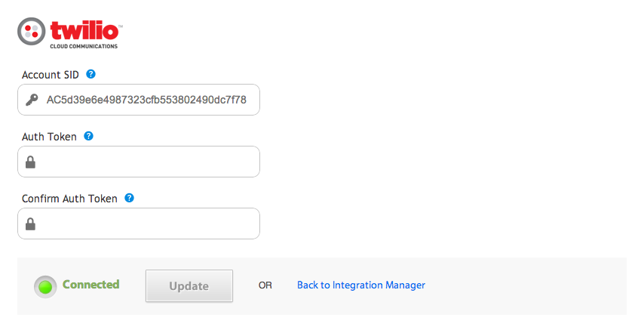Click the Account SID label
The image size is (644, 330).
pyautogui.click(x=50, y=75)
